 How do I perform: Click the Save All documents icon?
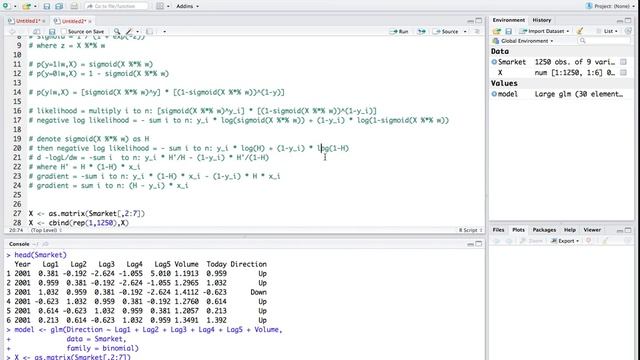pyautogui.click(x=59, y=6)
